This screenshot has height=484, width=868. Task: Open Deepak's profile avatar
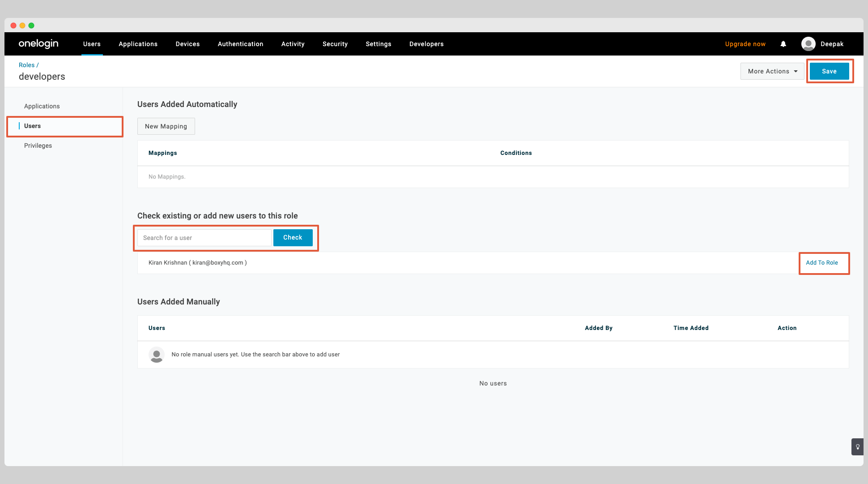pyautogui.click(x=808, y=43)
